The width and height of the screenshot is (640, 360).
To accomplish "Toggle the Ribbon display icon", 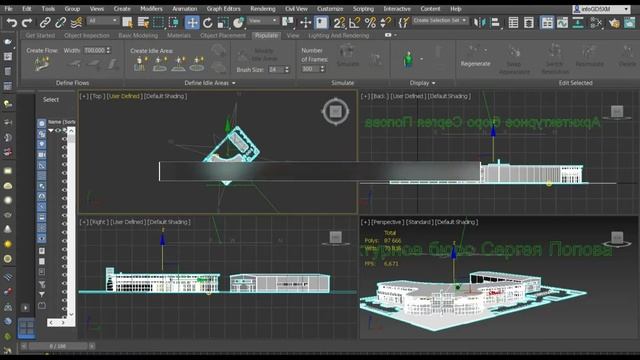I will coord(547,22).
